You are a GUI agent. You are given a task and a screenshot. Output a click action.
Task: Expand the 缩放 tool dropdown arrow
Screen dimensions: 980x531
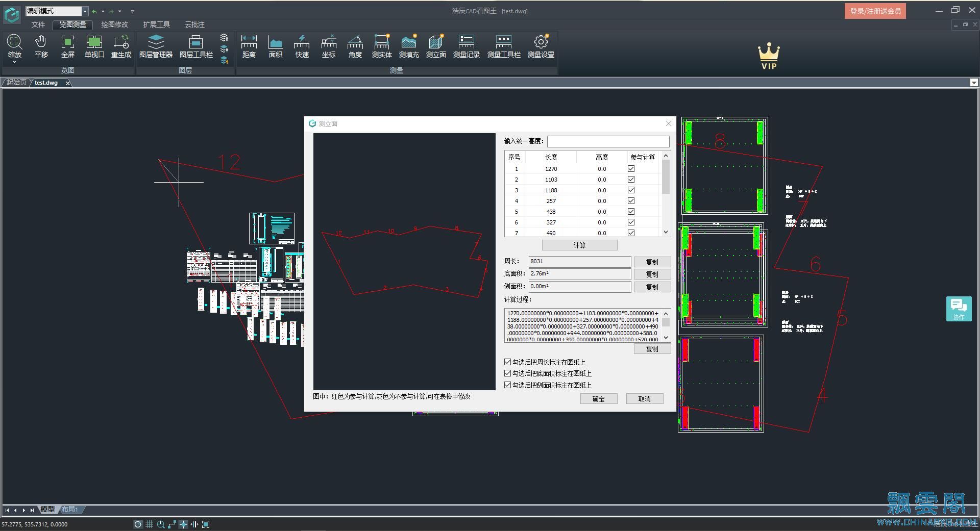coord(14,62)
